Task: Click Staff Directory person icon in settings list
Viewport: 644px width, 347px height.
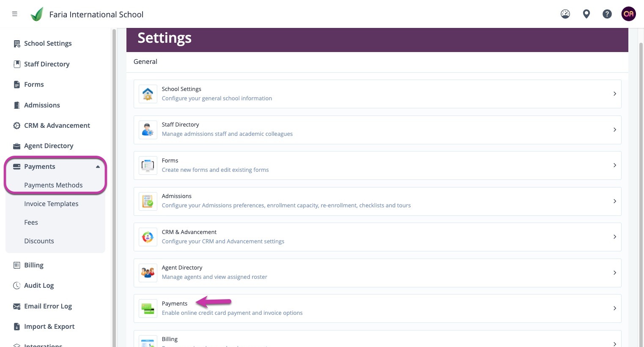Action: pos(148,129)
